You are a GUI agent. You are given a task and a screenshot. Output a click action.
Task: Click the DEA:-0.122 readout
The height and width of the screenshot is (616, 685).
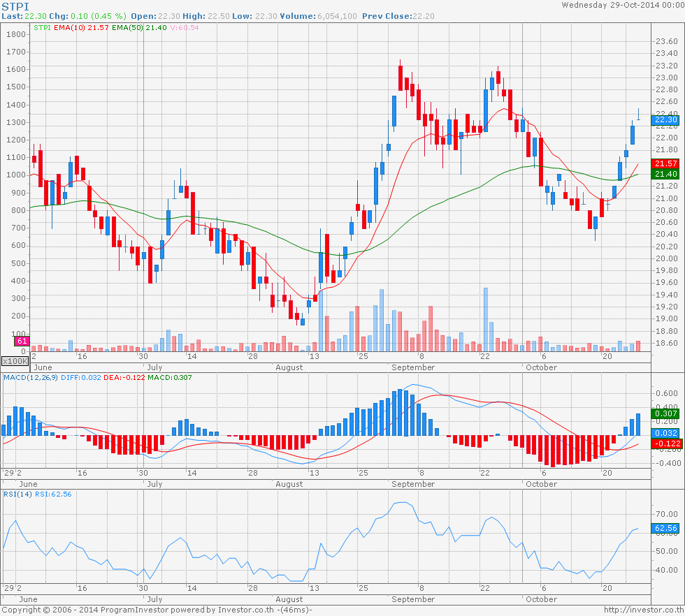124,378
